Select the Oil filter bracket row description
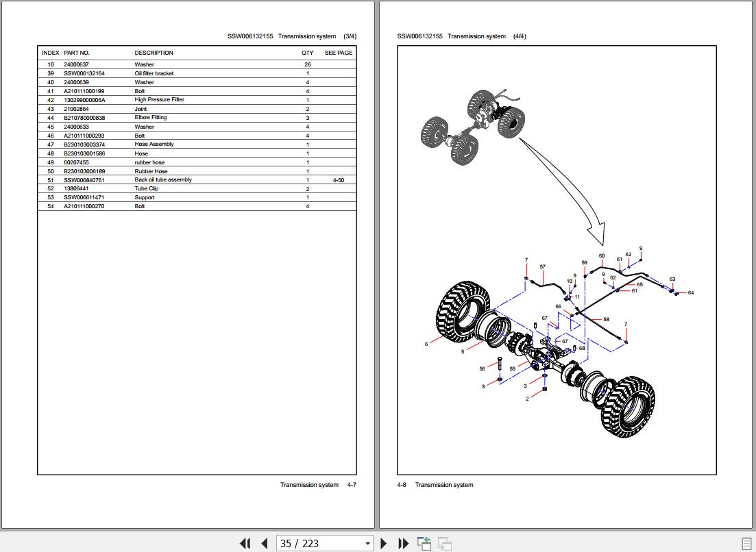Image resolution: width=756 pixels, height=552 pixels. tap(154, 73)
